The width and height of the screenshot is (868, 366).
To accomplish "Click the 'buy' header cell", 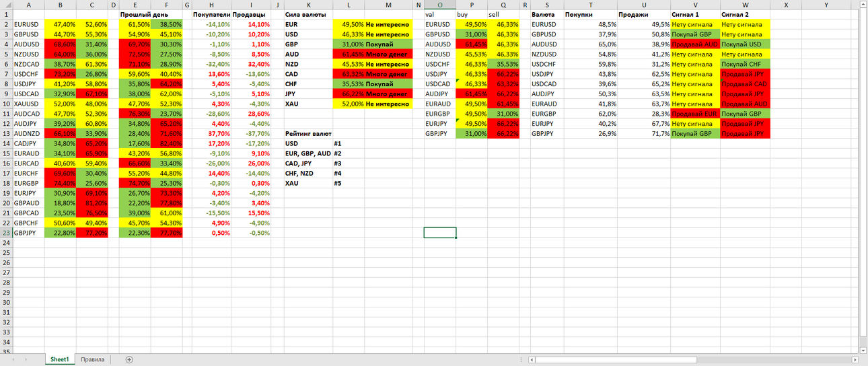I will [x=472, y=14].
